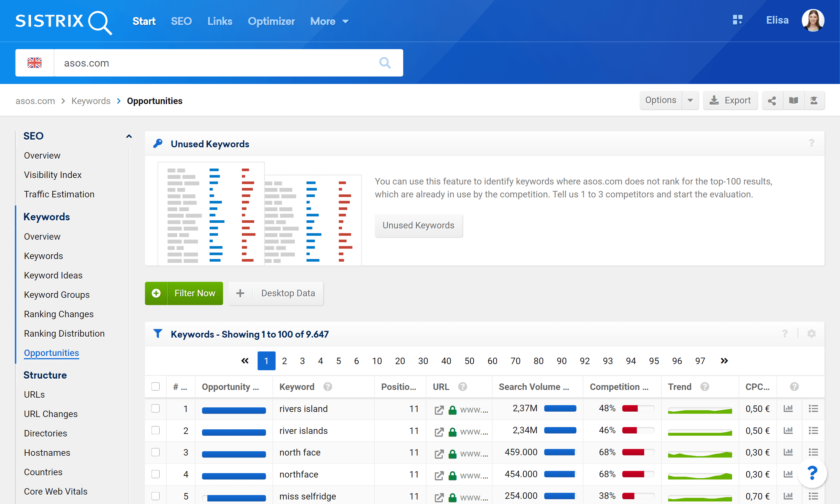840x504 pixels.
Task: Open Core Web Vitals in sidebar
Action: point(56,491)
